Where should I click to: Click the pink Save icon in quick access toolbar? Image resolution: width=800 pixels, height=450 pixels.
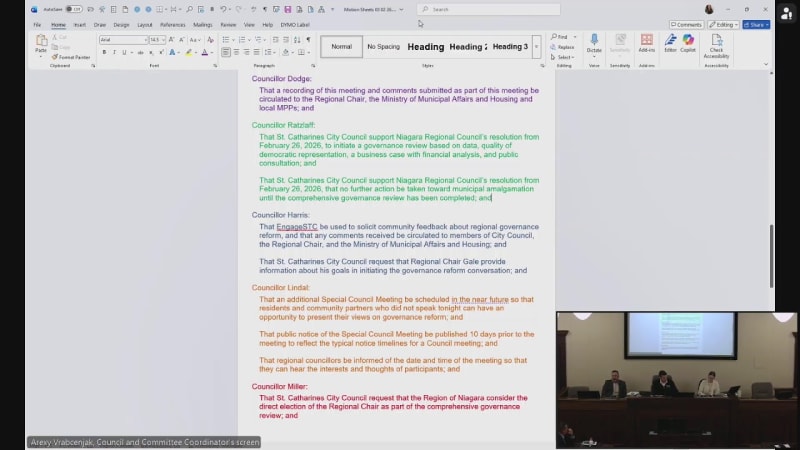point(288,9)
